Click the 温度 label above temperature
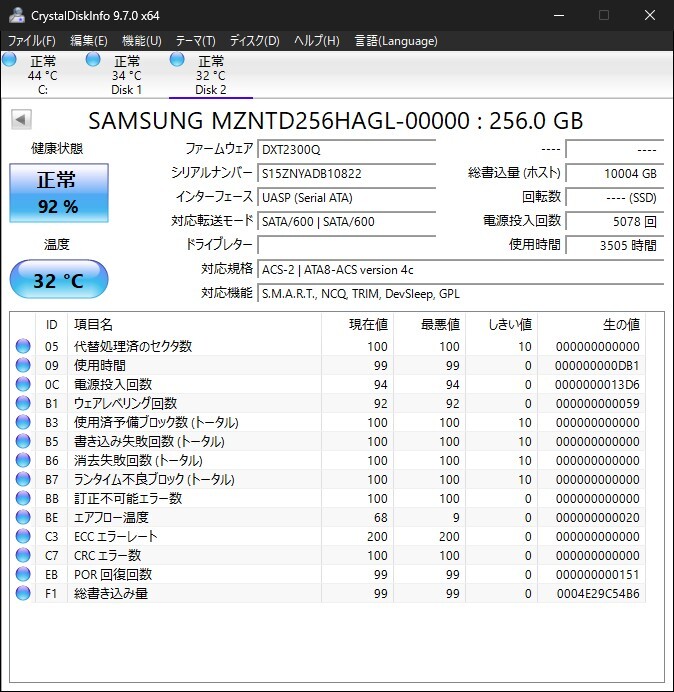This screenshot has width=674, height=692. (56, 244)
